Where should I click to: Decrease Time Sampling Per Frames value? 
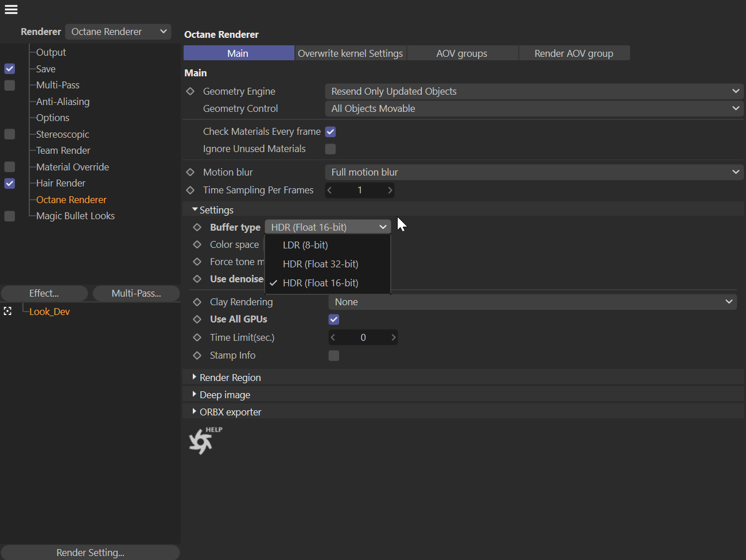[329, 190]
